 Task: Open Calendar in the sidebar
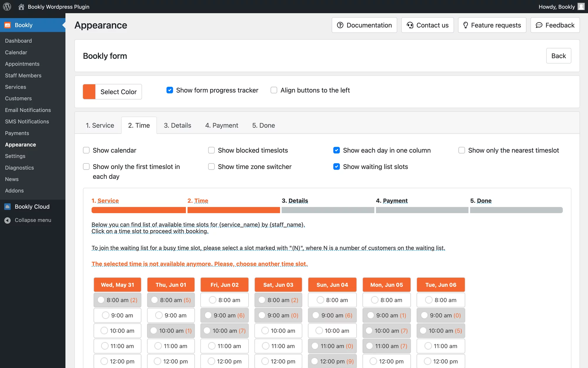(16, 52)
